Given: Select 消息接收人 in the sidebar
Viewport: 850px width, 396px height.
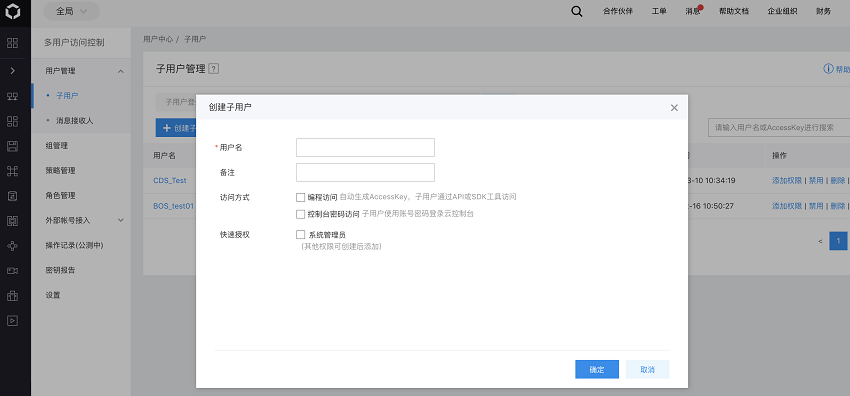Looking at the screenshot, I should tap(75, 121).
